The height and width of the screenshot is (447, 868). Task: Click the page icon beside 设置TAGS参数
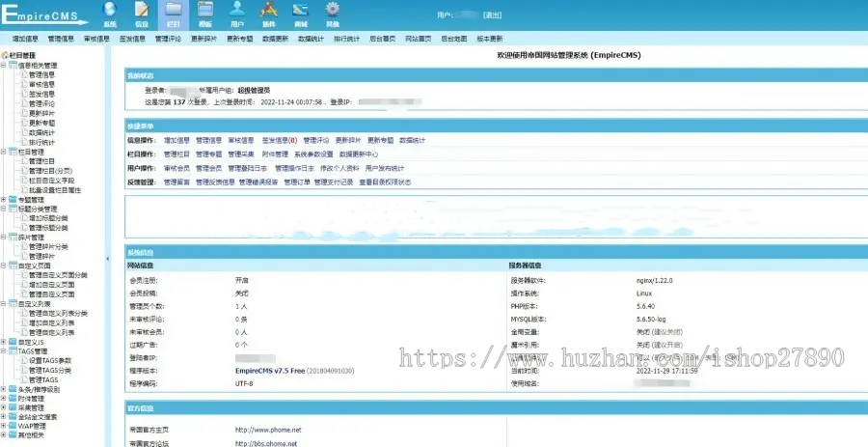click(24, 360)
